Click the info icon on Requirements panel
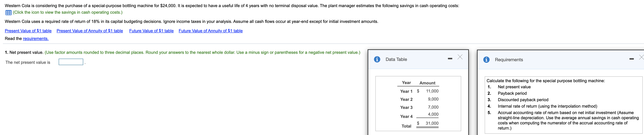Viewport: 644px width, 135px height. [x=486, y=60]
